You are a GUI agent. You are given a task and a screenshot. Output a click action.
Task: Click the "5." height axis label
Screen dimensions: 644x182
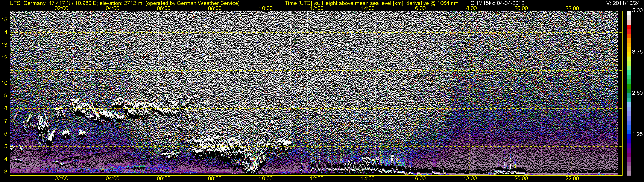pyautogui.click(x=6, y=147)
